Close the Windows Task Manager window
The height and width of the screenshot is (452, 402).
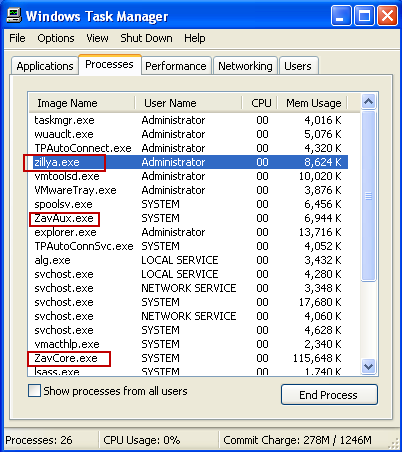[x=387, y=16]
